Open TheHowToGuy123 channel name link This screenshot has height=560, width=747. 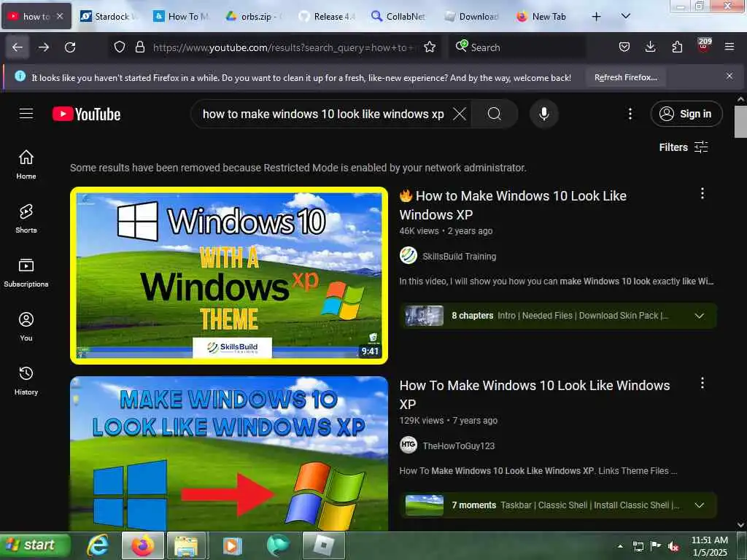click(x=459, y=446)
